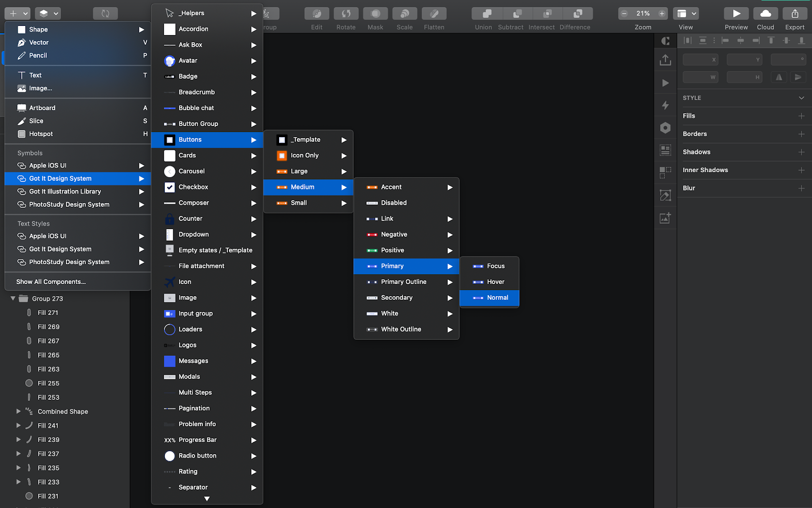Apply the Difference boolean operation
The width and height of the screenshot is (812, 508).
pyautogui.click(x=578, y=14)
